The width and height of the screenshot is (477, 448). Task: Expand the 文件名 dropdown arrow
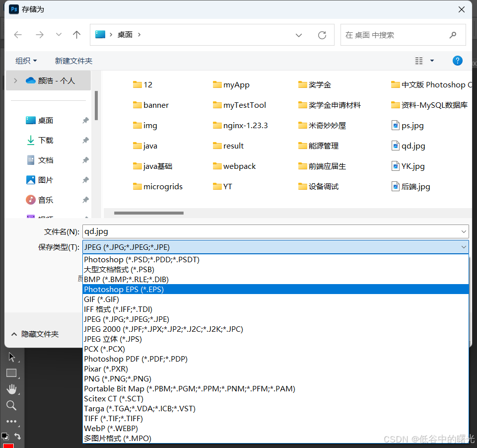[464, 231]
